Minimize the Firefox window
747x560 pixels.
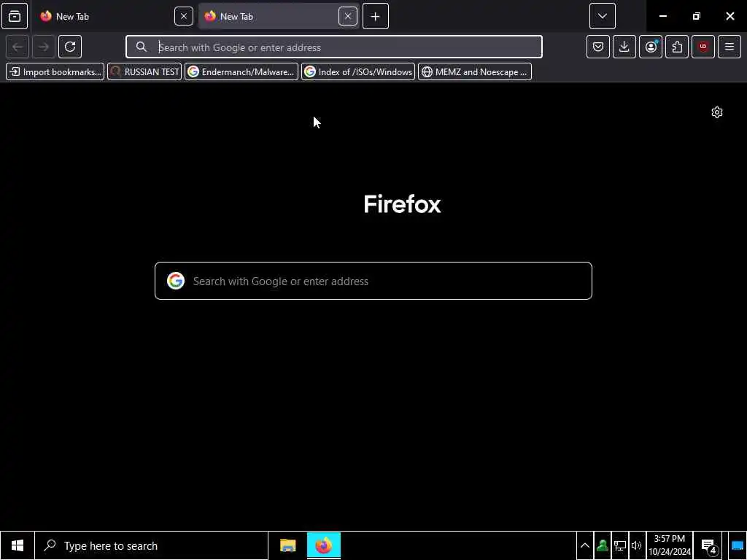[x=662, y=16]
